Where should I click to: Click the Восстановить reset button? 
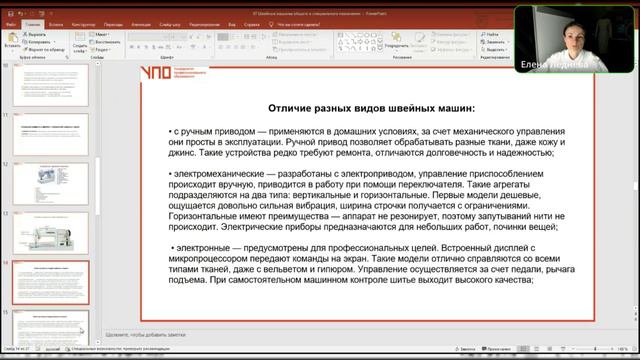point(105,42)
